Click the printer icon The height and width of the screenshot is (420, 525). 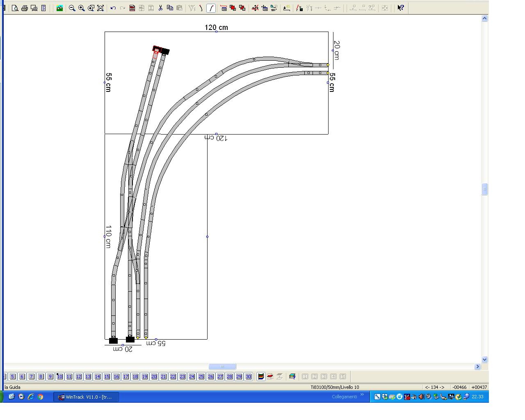coord(25,8)
